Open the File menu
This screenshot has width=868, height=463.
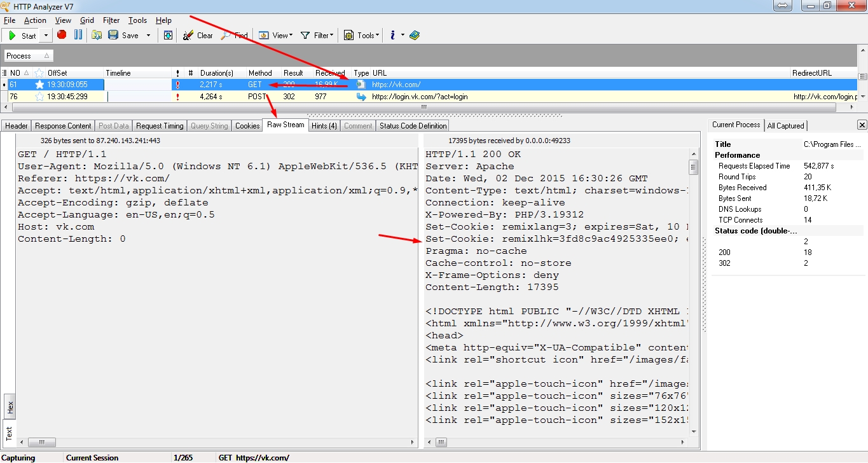coord(10,20)
